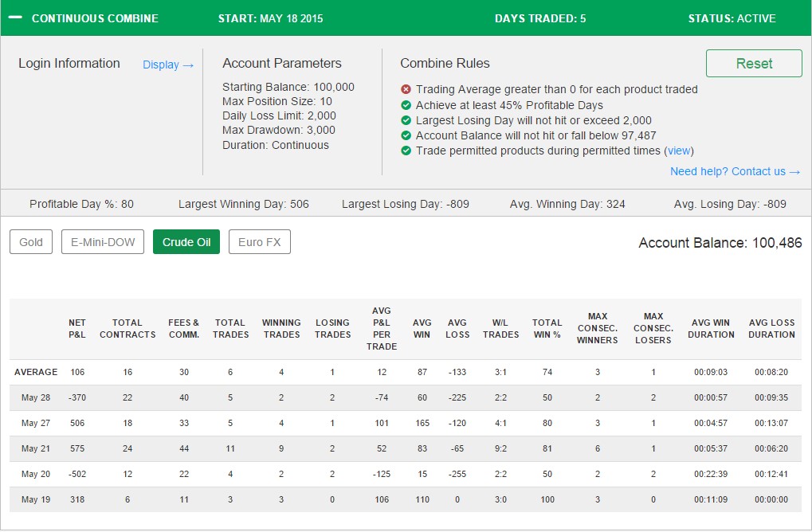Screen dimensions: 812x532
Task: Click green check icon for 45% Profitable Days
Action: (x=406, y=105)
